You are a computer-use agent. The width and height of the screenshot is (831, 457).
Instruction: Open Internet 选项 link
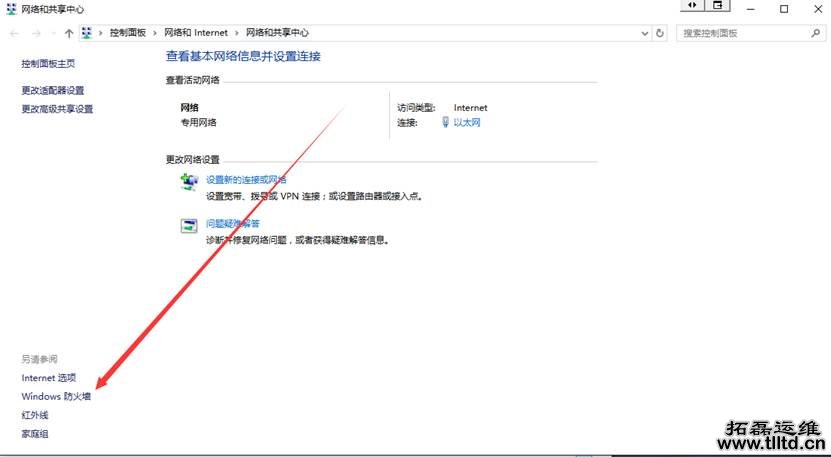tap(49, 378)
